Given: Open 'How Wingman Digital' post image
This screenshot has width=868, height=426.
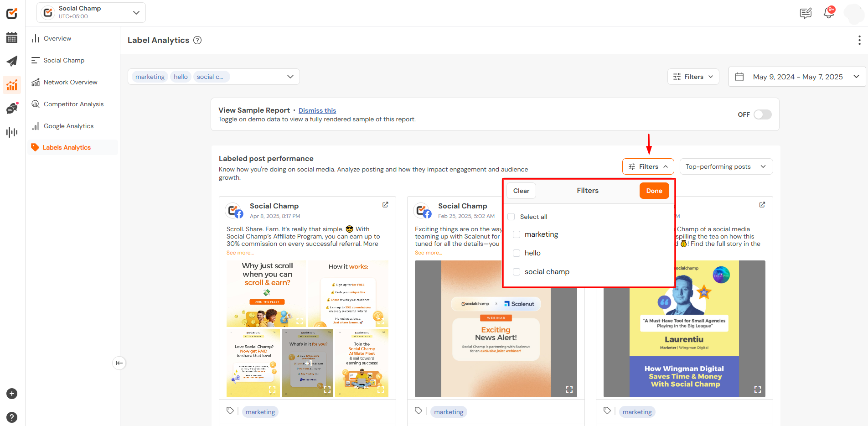Looking at the screenshot, I should point(684,329).
